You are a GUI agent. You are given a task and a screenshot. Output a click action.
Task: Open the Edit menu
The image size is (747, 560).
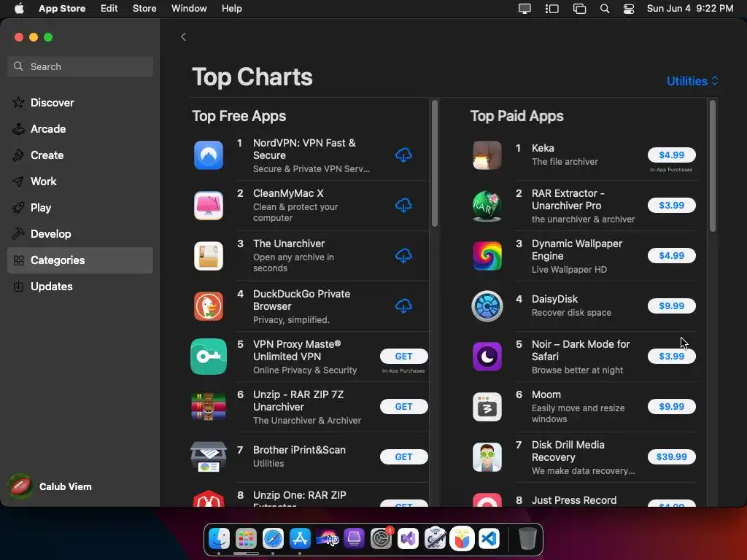coord(109,9)
